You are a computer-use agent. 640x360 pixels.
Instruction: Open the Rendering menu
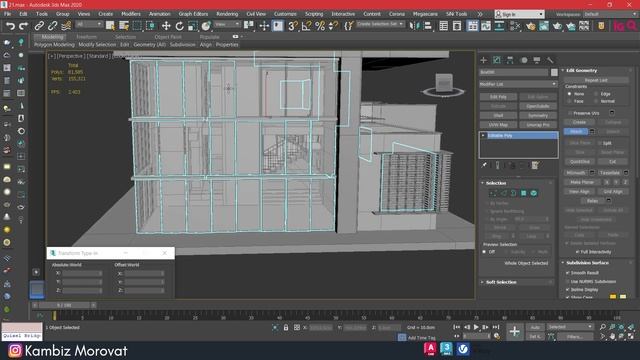227,14
